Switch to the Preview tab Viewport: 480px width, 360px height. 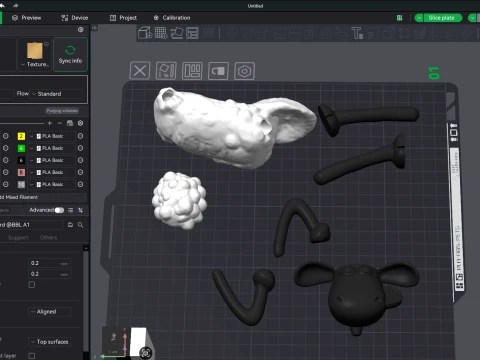tap(27, 18)
